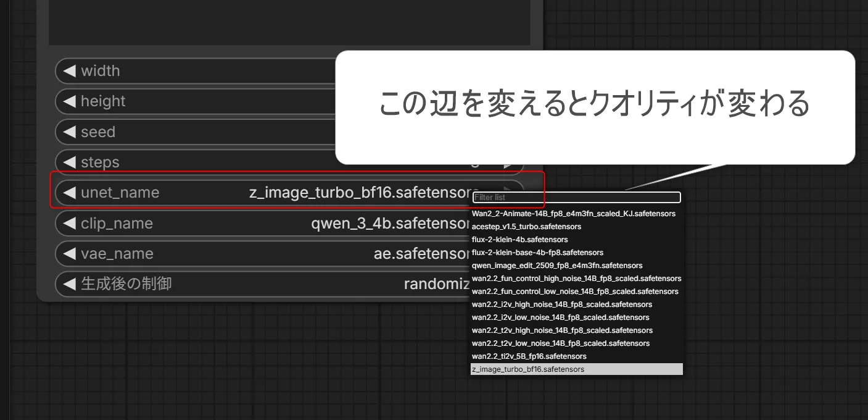Pick wan2.2_fun_control_high_noise_14B model

point(576,279)
